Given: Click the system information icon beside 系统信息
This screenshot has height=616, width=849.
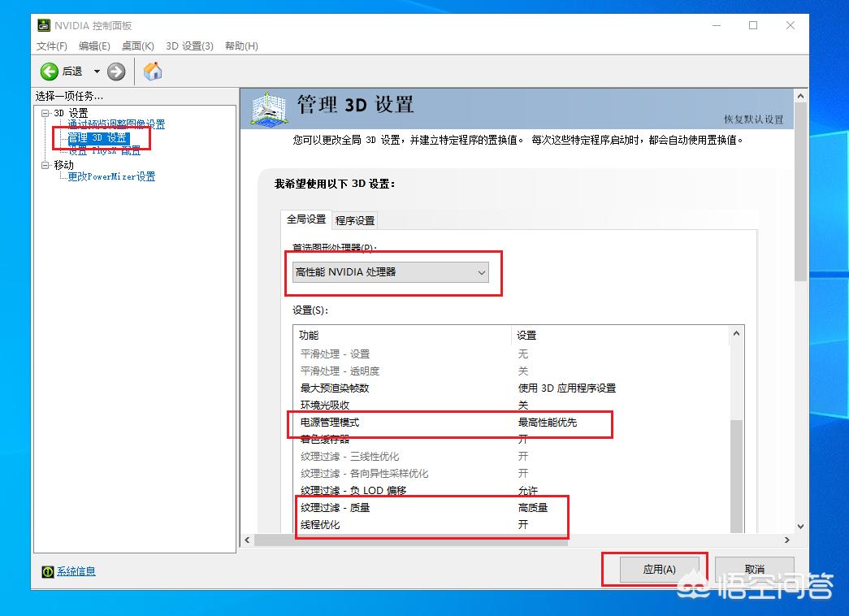Looking at the screenshot, I should coord(48,571).
